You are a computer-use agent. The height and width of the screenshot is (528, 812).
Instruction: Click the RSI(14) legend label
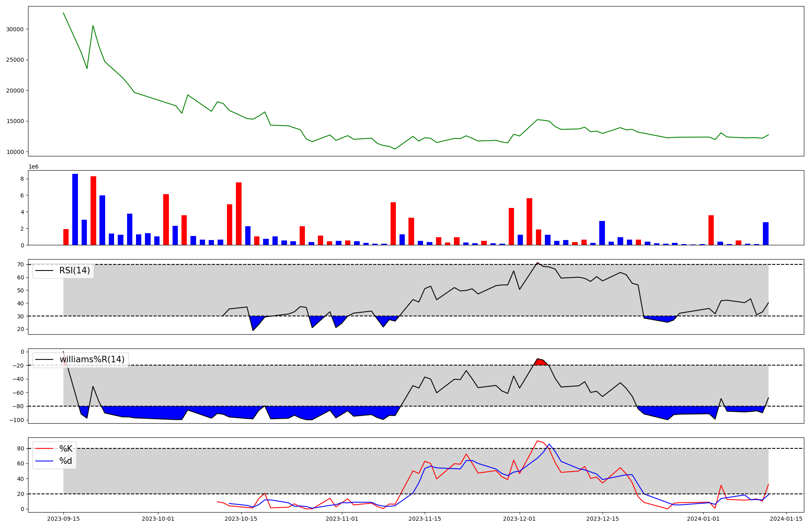coord(75,270)
